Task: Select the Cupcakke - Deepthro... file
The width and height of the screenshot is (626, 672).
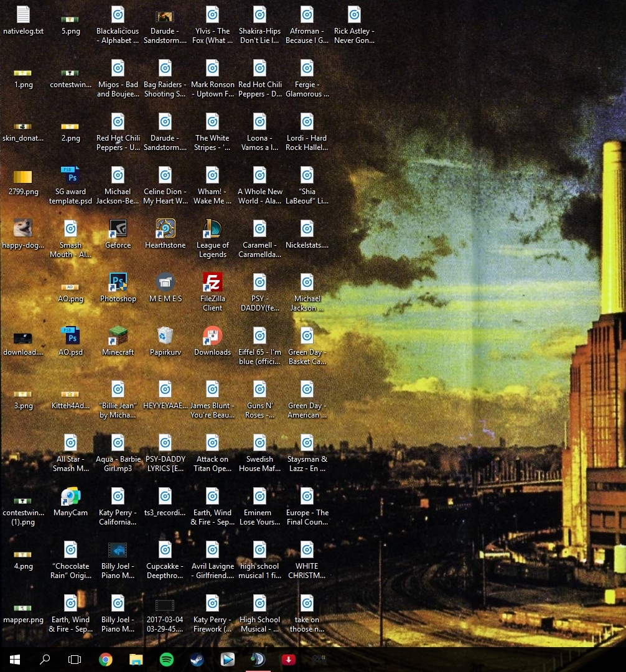Action: [166, 560]
